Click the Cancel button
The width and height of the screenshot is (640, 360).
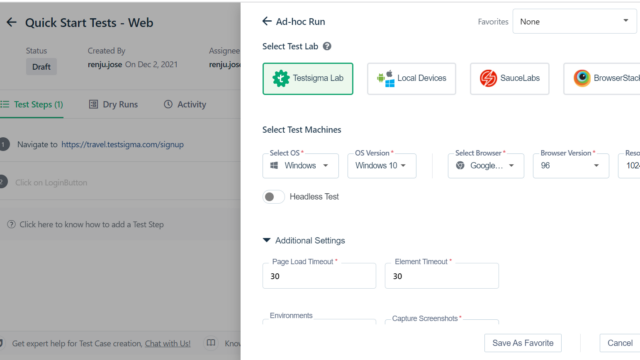[x=620, y=343]
